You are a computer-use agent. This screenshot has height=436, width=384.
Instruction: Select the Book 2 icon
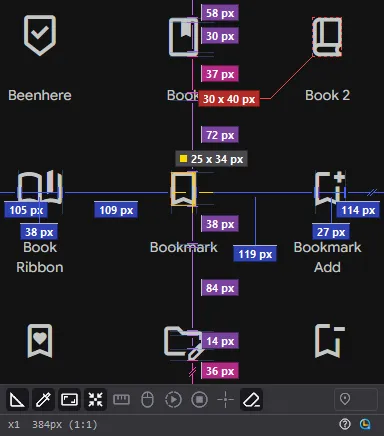click(327, 37)
